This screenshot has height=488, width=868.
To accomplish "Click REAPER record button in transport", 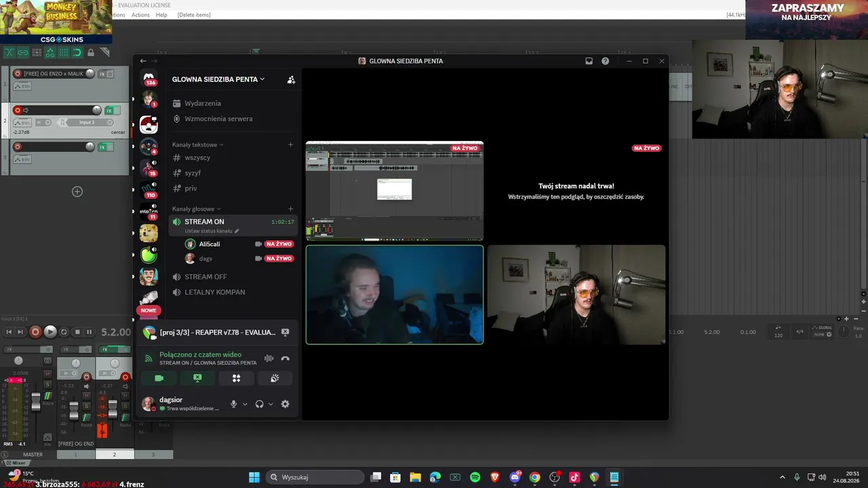I will tap(35, 332).
